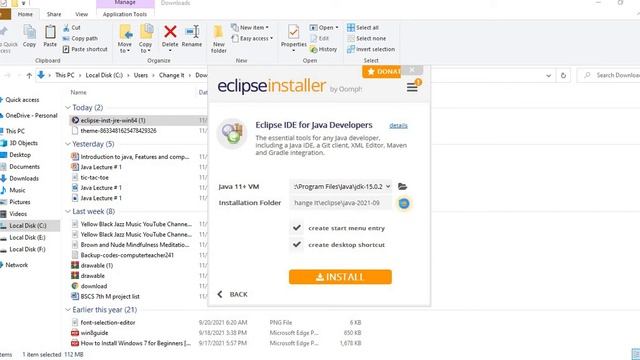Click the Eclipse IDE for Java Developers product icon
640x360 pixels.
(x=232, y=133)
